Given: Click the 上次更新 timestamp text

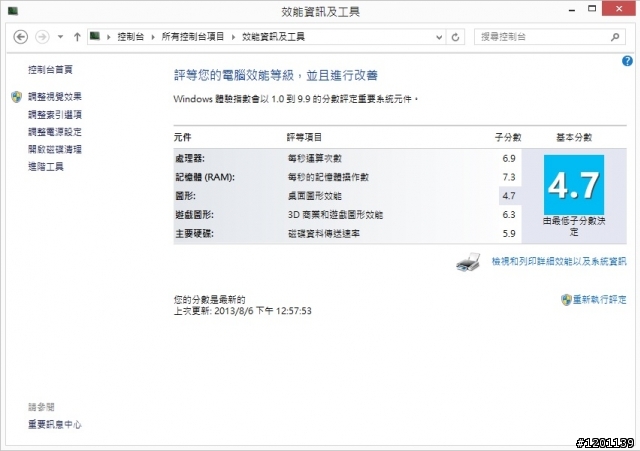Looking at the screenshot, I should click(x=242, y=311).
